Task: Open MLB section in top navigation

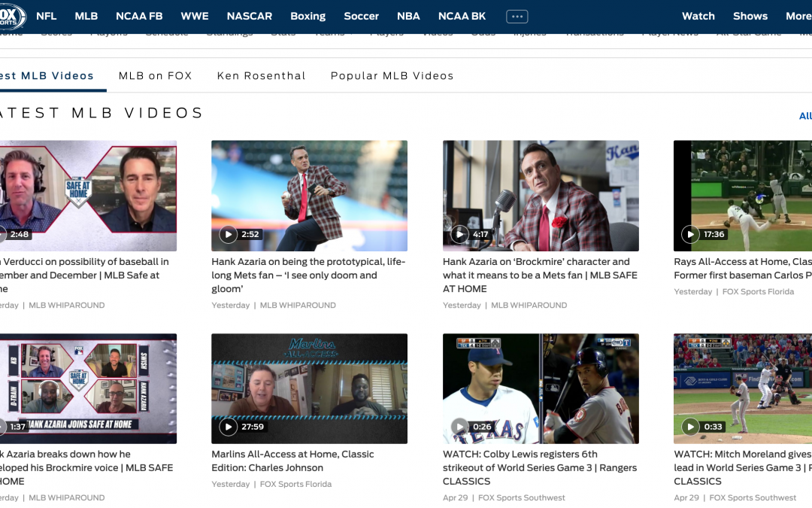Action: pyautogui.click(x=86, y=16)
